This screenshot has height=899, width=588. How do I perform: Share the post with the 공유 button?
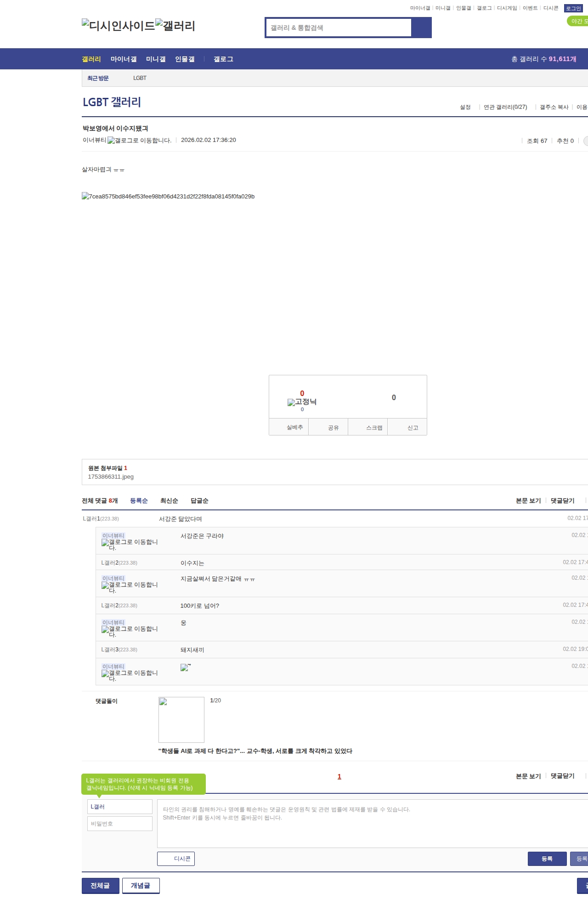(x=328, y=427)
